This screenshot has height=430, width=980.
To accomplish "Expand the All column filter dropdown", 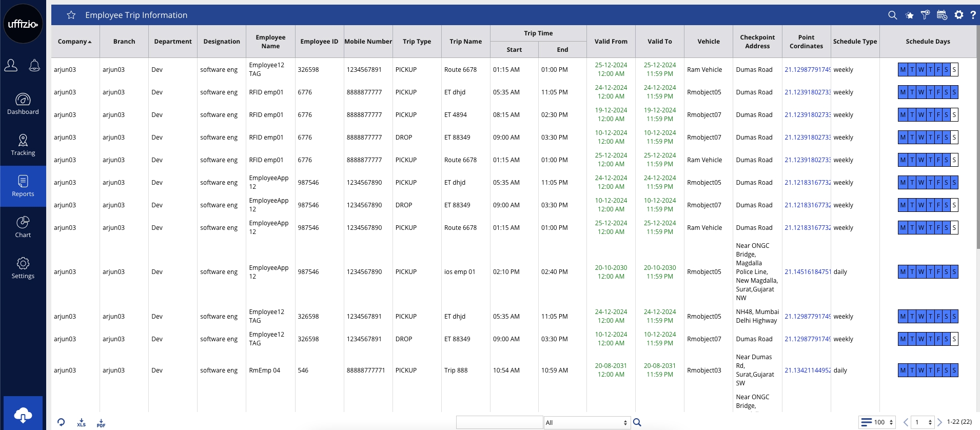I will 586,422.
